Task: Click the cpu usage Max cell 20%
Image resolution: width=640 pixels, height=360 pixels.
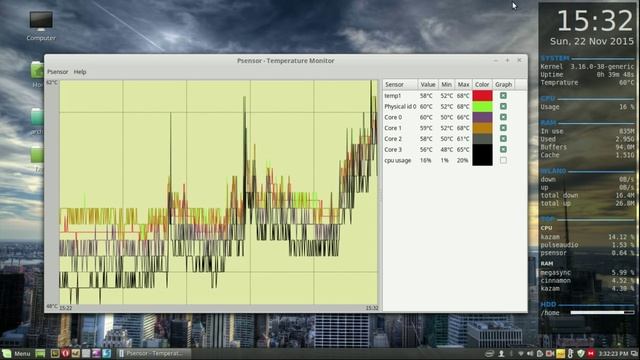Action: tap(462, 160)
